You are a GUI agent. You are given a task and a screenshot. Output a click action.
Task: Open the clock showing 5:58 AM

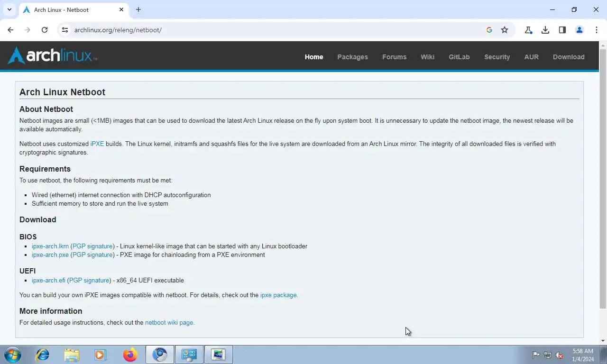pos(583,355)
